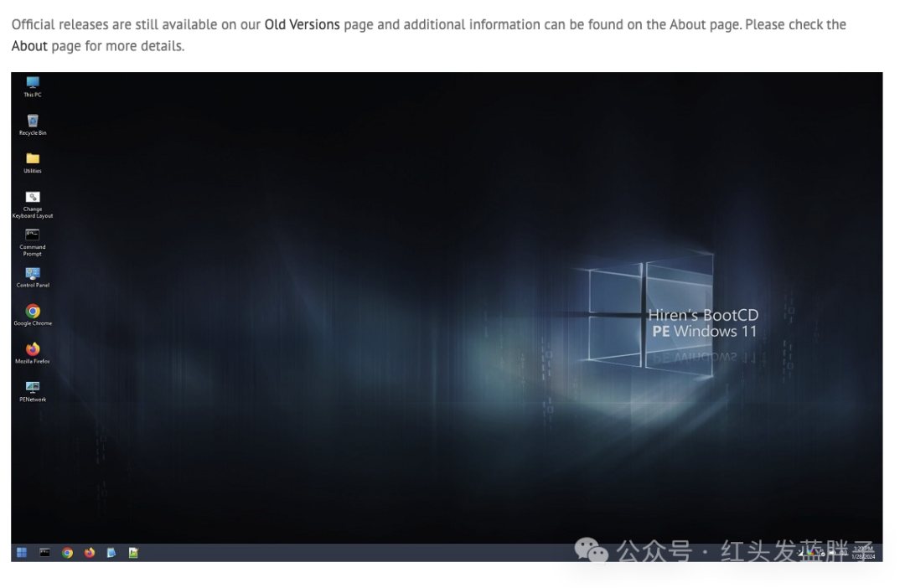Follow the Old Versions link
This screenshot has height=588, width=905.
[x=302, y=24]
